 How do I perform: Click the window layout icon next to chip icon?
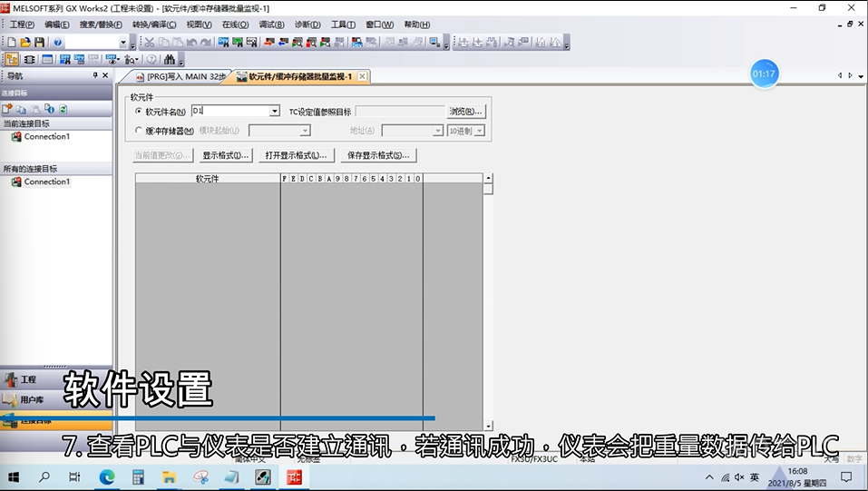click(x=47, y=59)
